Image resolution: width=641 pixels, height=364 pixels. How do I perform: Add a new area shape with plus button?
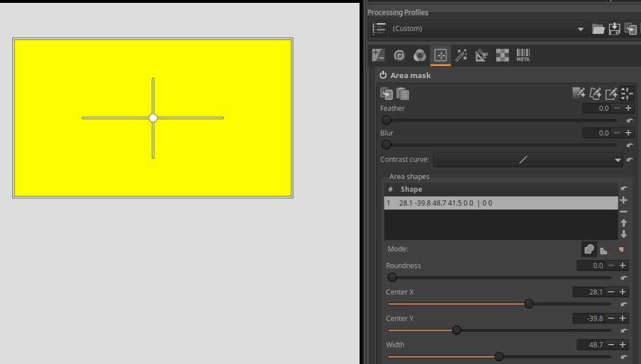point(623,200)
